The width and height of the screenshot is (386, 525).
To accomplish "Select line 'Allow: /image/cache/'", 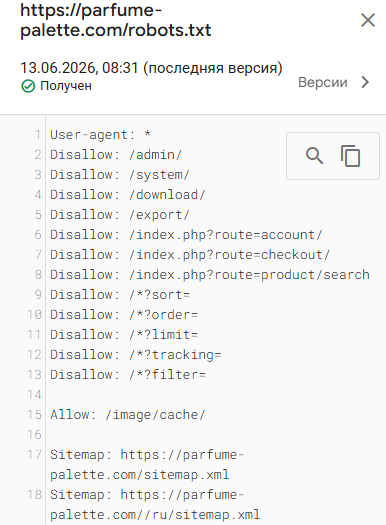I will [x=128, y=415].
